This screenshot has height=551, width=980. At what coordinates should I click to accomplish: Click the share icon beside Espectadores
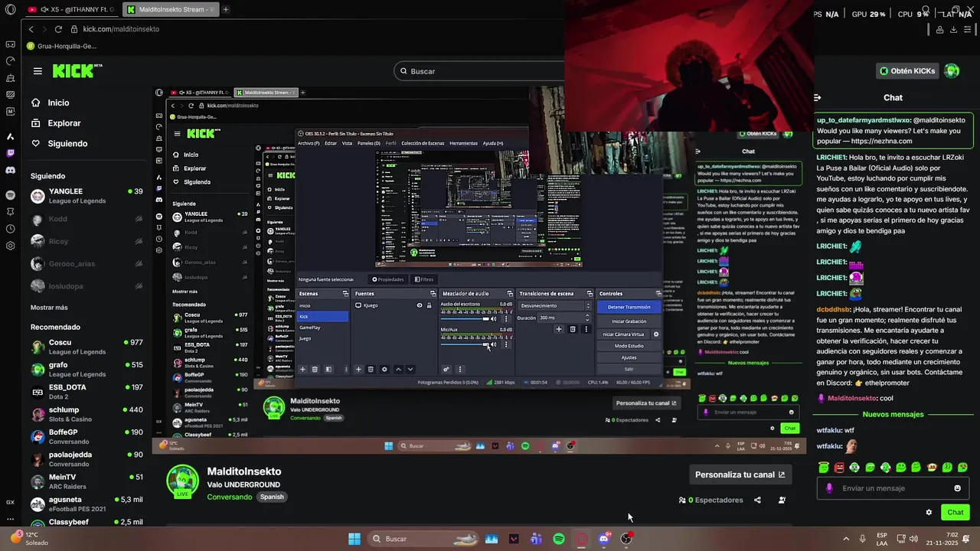click(757, 500)
